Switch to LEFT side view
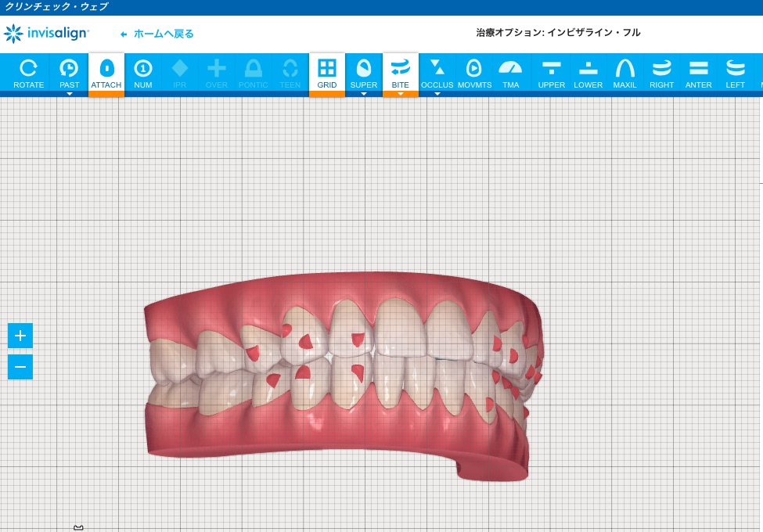Screen dimensions: 763x532 pyautogui.click(x=736, y=73)
